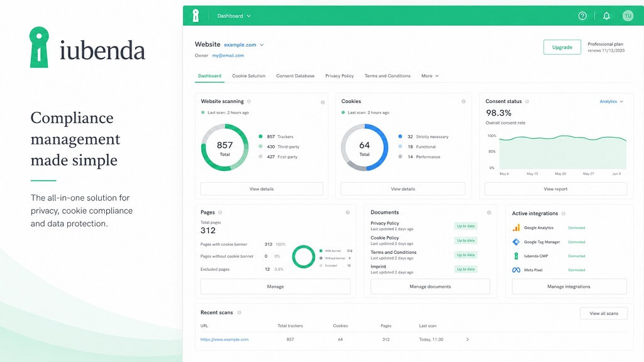
Task: Click Manage integrations button
Action: pos(569,287)
